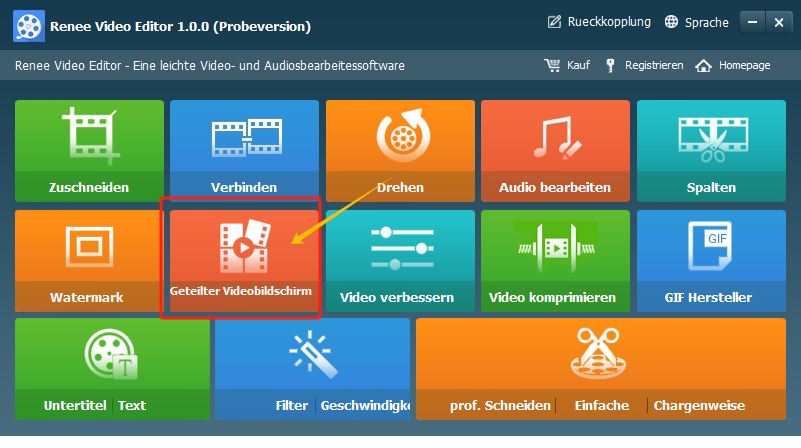Click the Watermark label
The height and width of the screenshot is (448, 801).
[86, 297]
